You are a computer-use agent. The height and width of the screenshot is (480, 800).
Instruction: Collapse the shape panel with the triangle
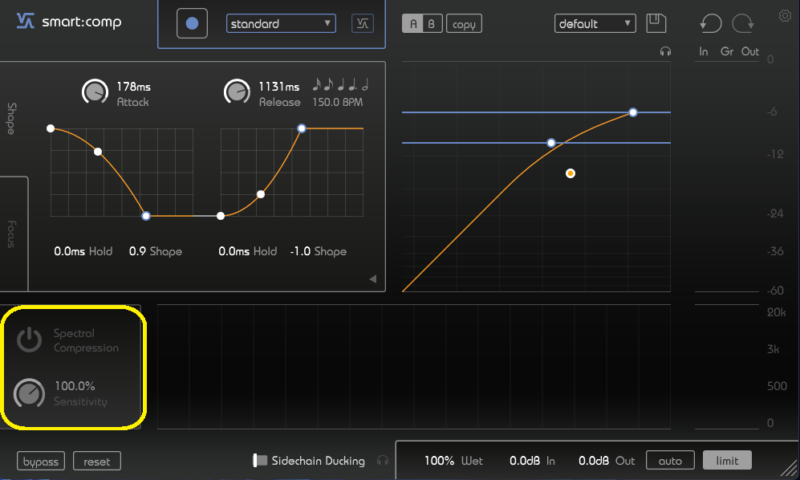(373, 280)
